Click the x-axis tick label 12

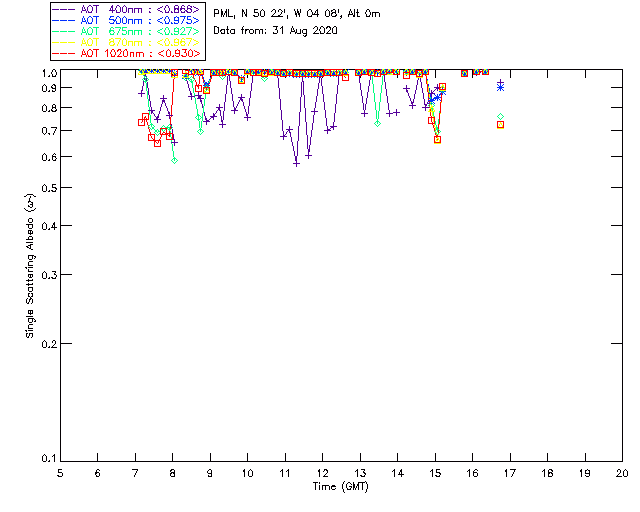[322, 473]
